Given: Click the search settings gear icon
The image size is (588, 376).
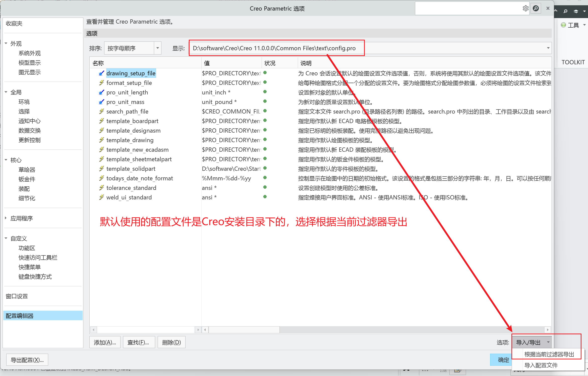Looking at the screenshot, I should 525,8.
